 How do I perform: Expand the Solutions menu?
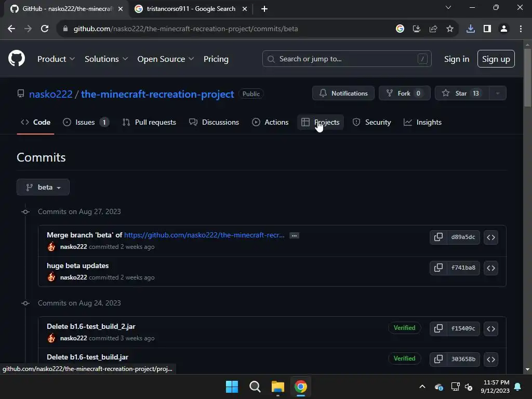[x=106, y=59]
